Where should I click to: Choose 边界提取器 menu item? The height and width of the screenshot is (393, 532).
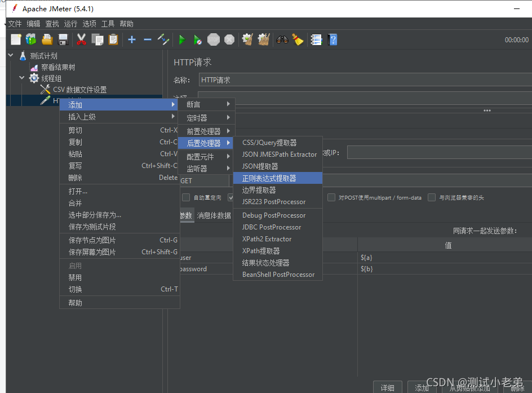(278, 190)
